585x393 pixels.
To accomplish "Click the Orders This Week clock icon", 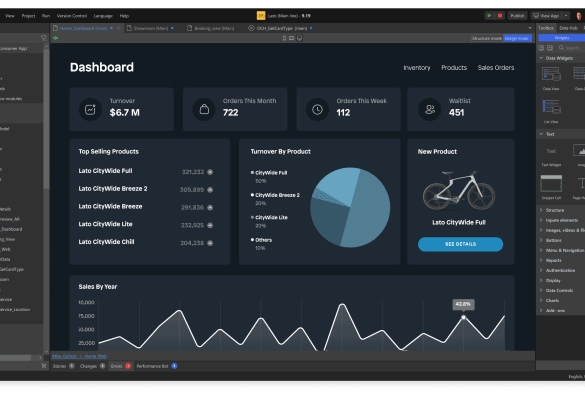I will point(317,109).
